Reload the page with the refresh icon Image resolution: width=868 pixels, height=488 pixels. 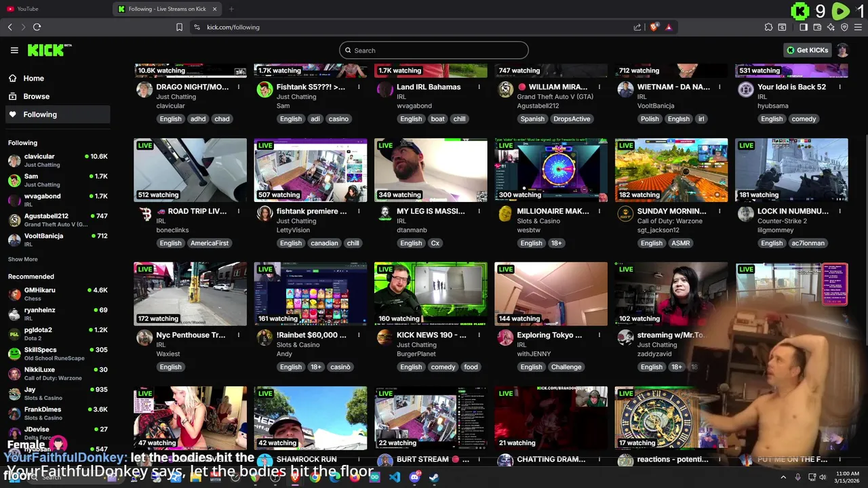[x=37, y=27]
